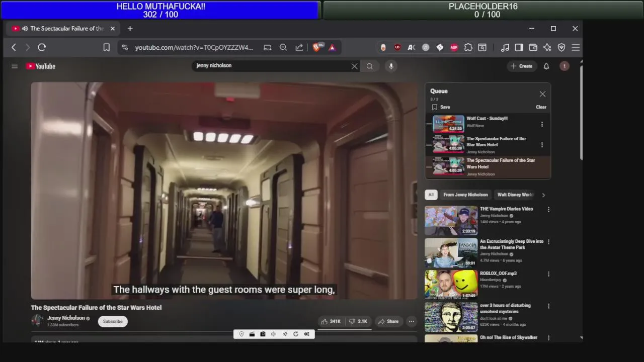The width and height of the screenshot is (644, 362).
Task: Open THE Vampire Diaries Video thumbnail
Action: pos(451,220)
